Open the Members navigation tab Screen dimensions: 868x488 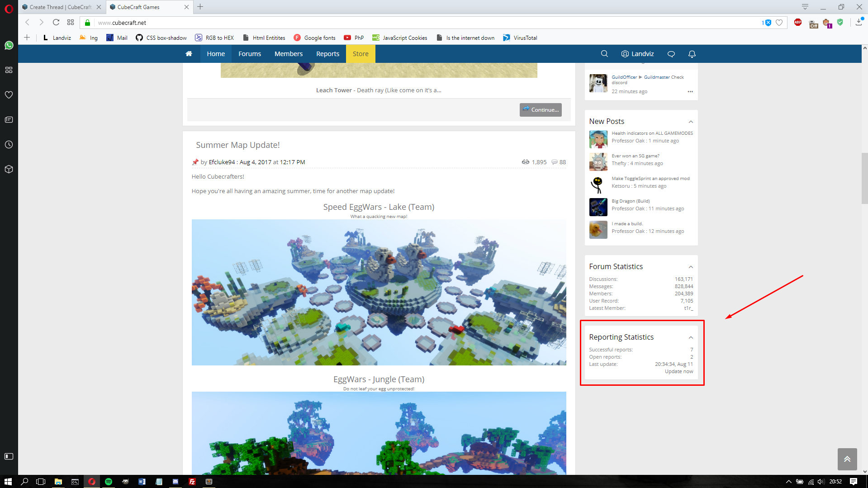click(x=289, y=54)
